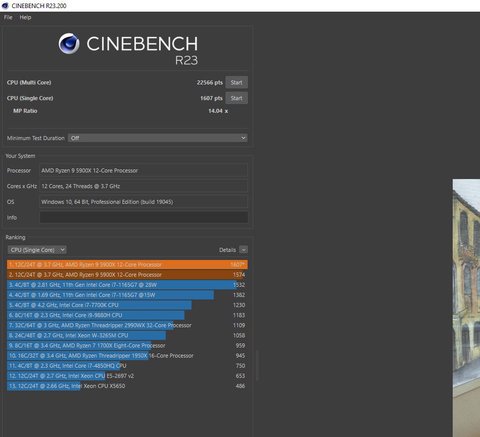480x437 pixels.
Task: Select ranking row 9 Ryzen 7 1700X
Action: (127, 345)
